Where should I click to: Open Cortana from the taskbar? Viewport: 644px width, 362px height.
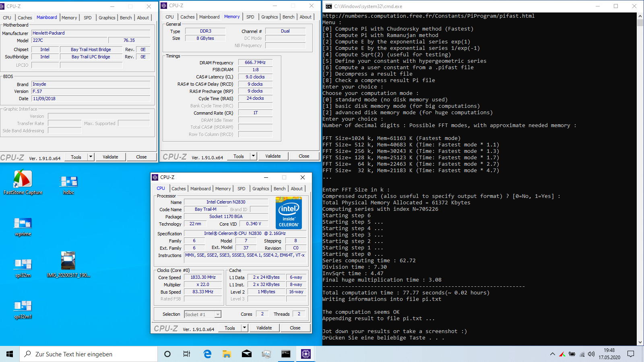[x=167, y=354]
